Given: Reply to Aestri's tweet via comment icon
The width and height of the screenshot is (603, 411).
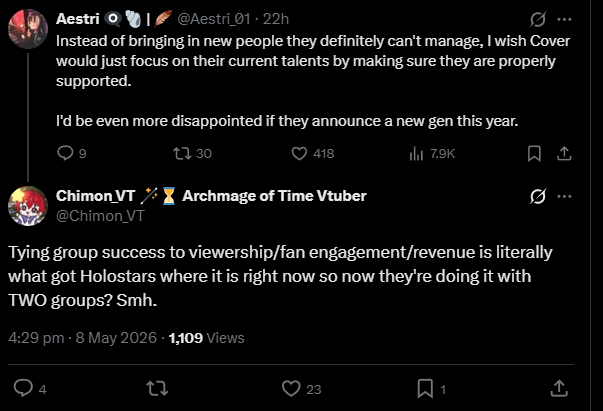Looking at the screenshot, I should pos(65,153).
